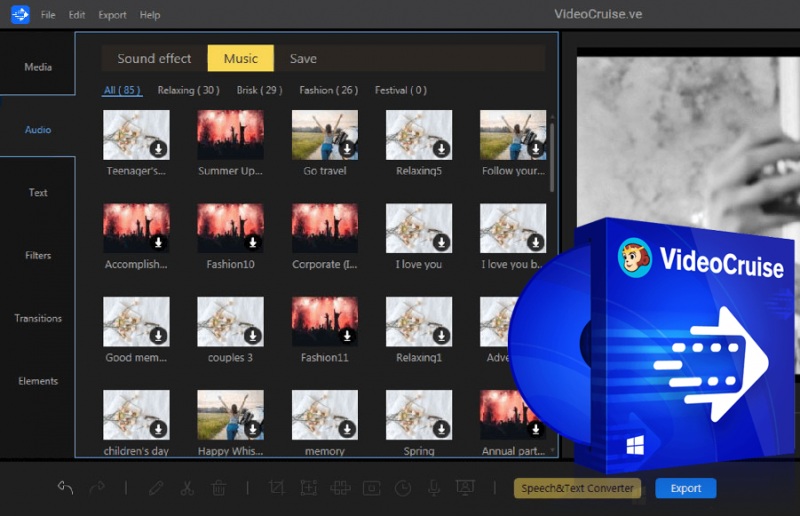800x516 pixels.
Task: Download the Spring track
Action: tap(441, 429)
